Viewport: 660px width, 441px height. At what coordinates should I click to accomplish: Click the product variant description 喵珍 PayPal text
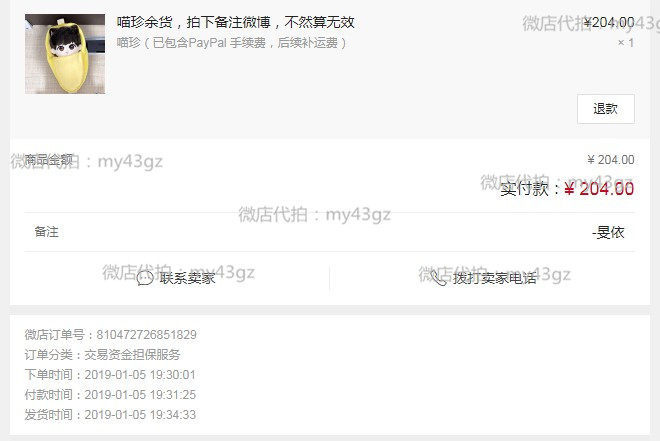point(232,43)
